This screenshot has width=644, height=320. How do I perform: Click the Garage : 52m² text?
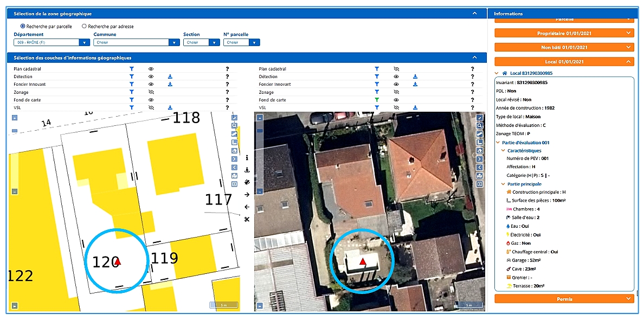point(526,260)
